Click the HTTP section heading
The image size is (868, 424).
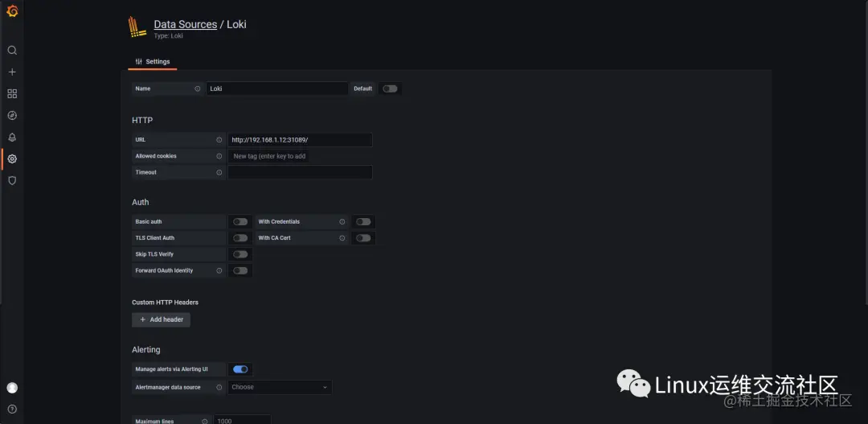tap(142, 120)
